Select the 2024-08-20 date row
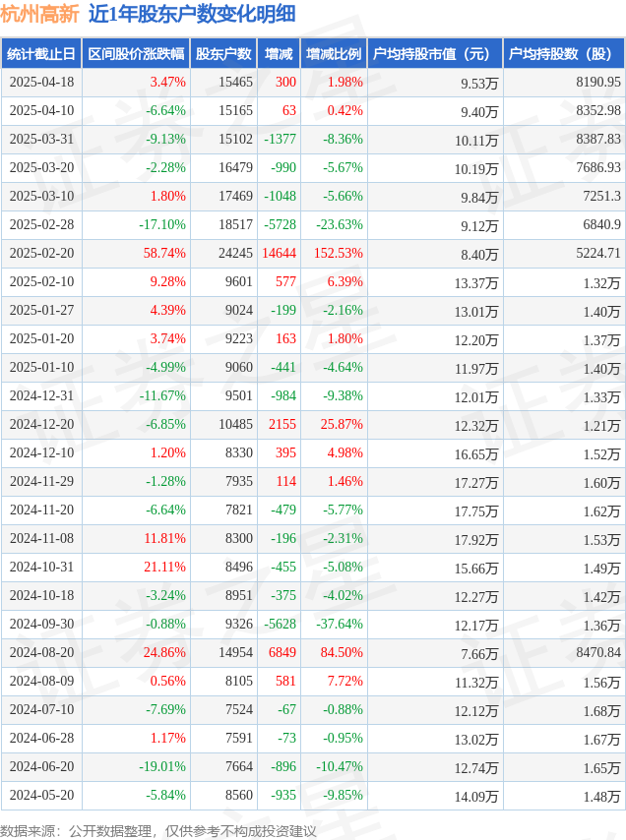 pyautogui.click(x=313, y=652)
